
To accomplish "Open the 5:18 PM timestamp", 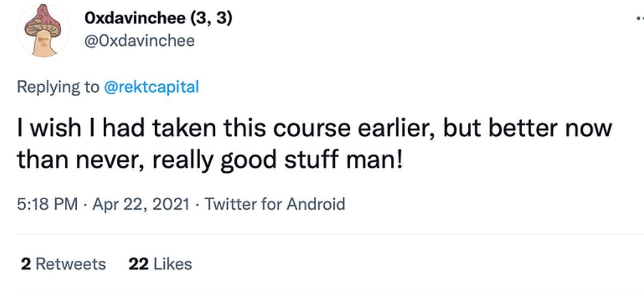I will [47, 204].
